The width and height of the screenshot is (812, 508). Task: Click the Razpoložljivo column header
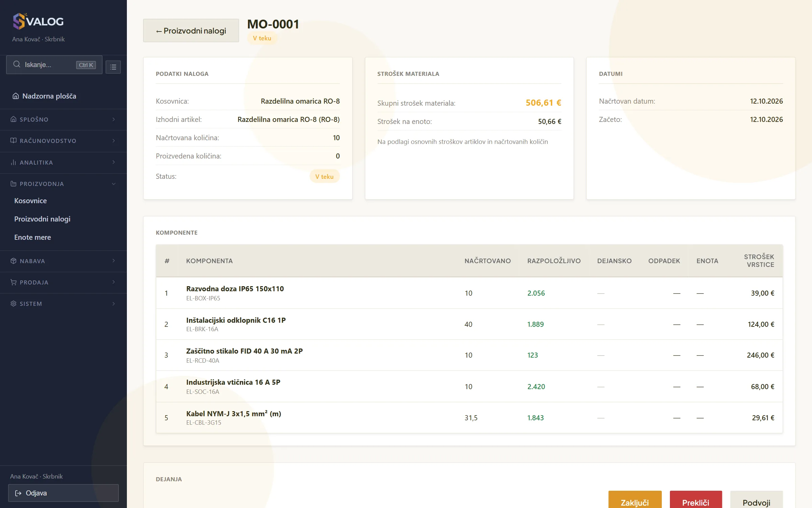tap(554, 261)
